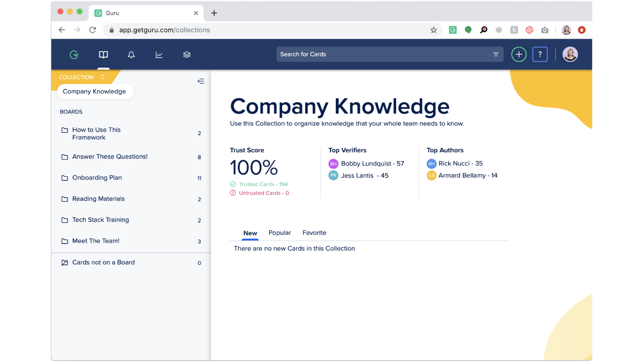644x362 pixels.
Task: Click Trusted Cards - 194 link
Action: click(x=263, y=184)
